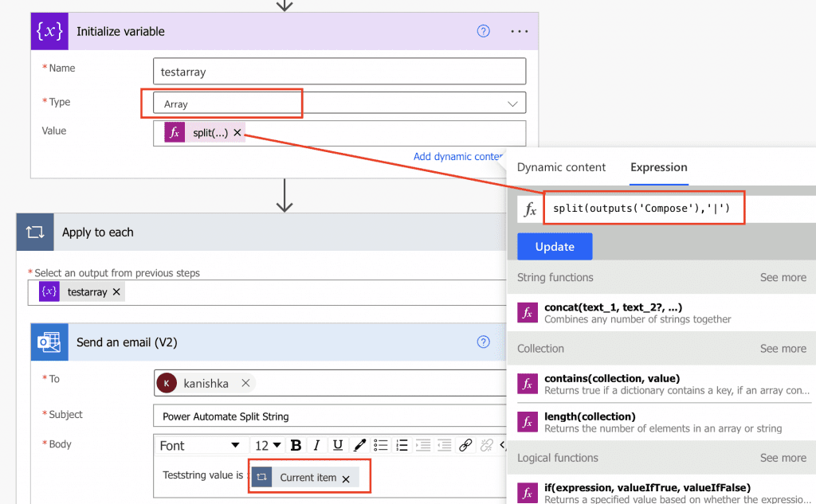Click the Value field

coord(339,133)
